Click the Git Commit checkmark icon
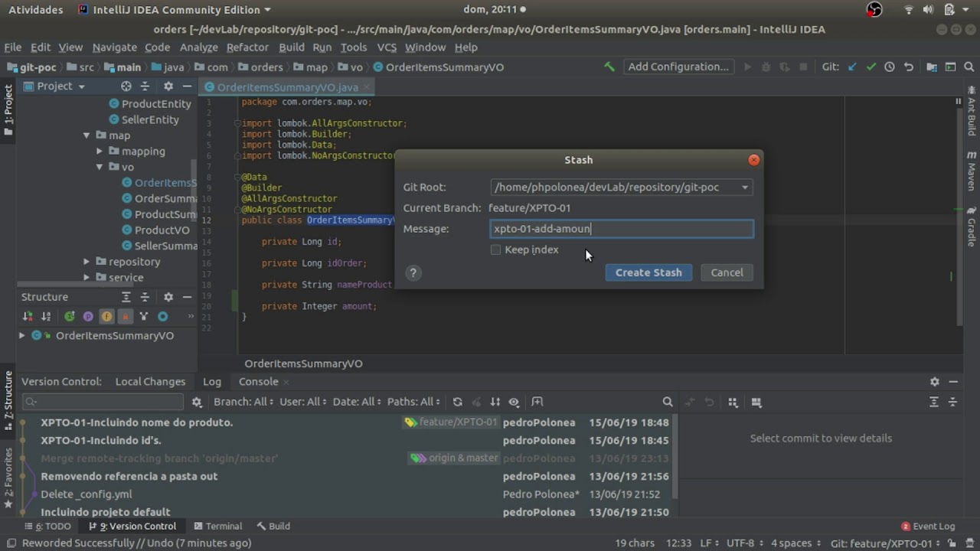Viewport: 980px width, 551px height. coord(871,67)
